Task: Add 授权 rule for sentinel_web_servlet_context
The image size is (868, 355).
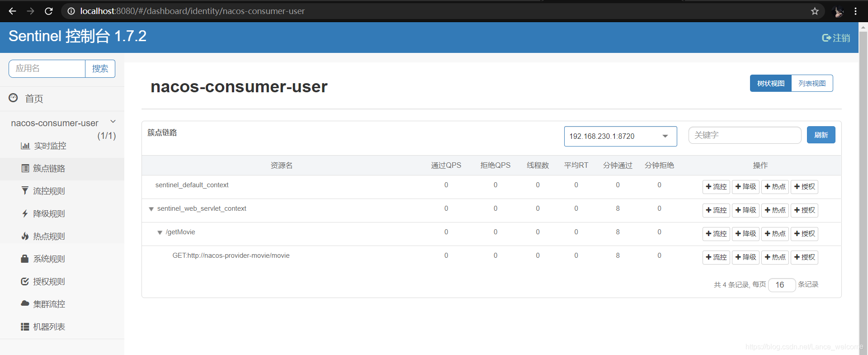Action: (x=804, y=210)
